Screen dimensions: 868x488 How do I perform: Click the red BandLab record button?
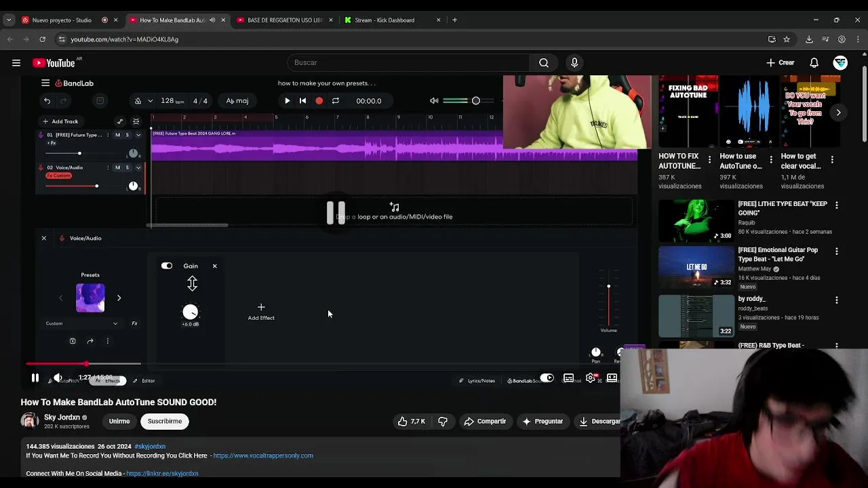(319, 101)
